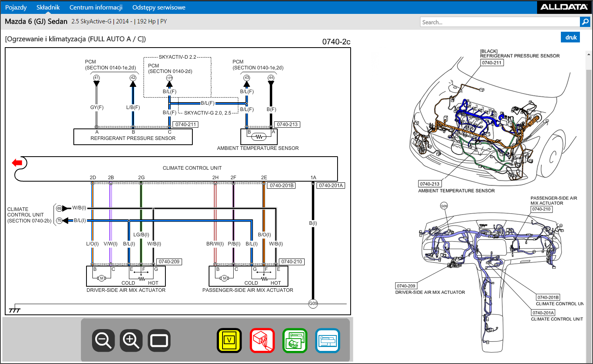Screen dimensions: 593x364
Task: Click 0740-210 label in dashboard harness image
Action: point(541,209)
